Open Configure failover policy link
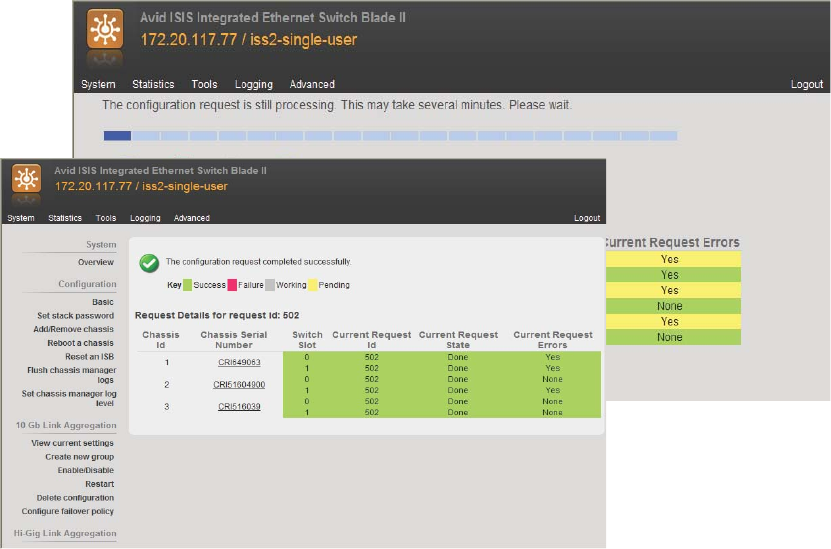 point(68,511)
